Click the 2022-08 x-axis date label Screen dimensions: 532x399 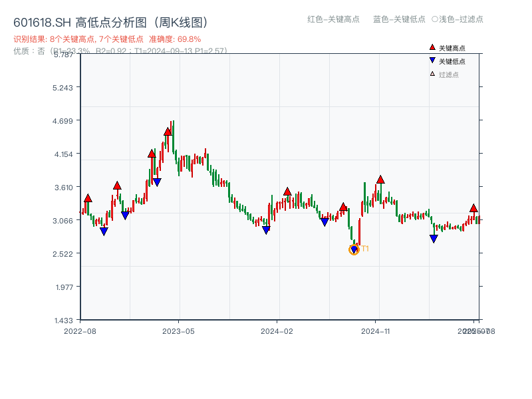(80, 331)
